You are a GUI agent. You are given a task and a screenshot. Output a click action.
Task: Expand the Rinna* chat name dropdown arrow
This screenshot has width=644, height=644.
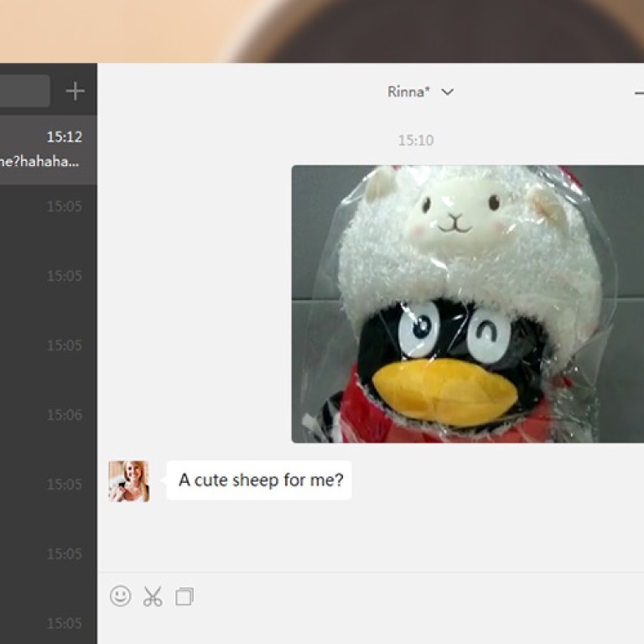click(448, 91)
